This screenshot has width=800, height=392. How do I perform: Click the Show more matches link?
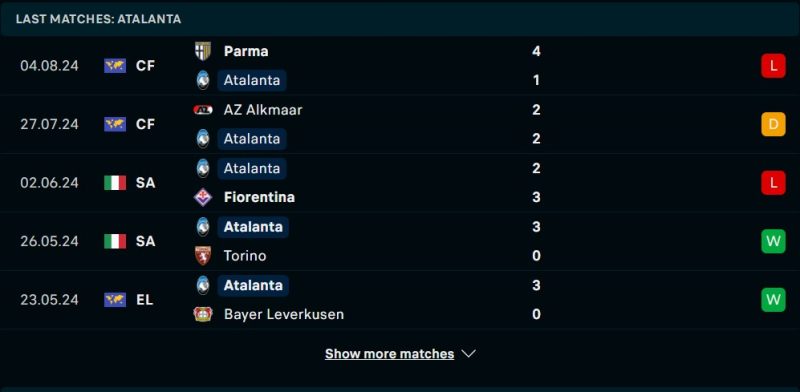click(x=389, y=354)
